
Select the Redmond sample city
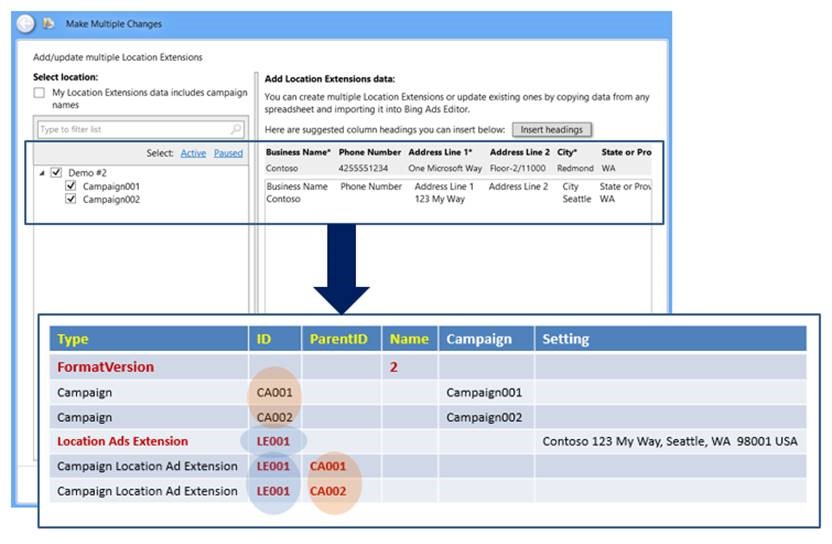(x=575, y=168)
